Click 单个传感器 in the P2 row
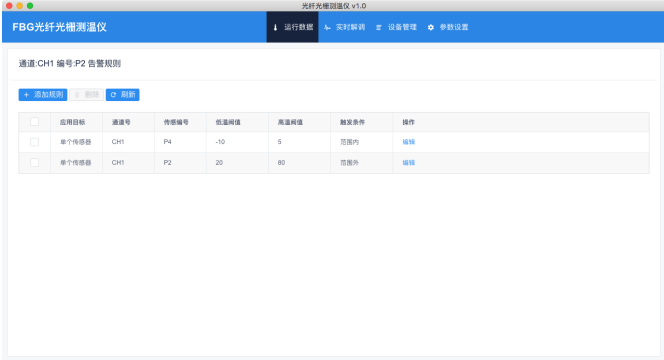The image size is (664, 360). coord(75,163)
